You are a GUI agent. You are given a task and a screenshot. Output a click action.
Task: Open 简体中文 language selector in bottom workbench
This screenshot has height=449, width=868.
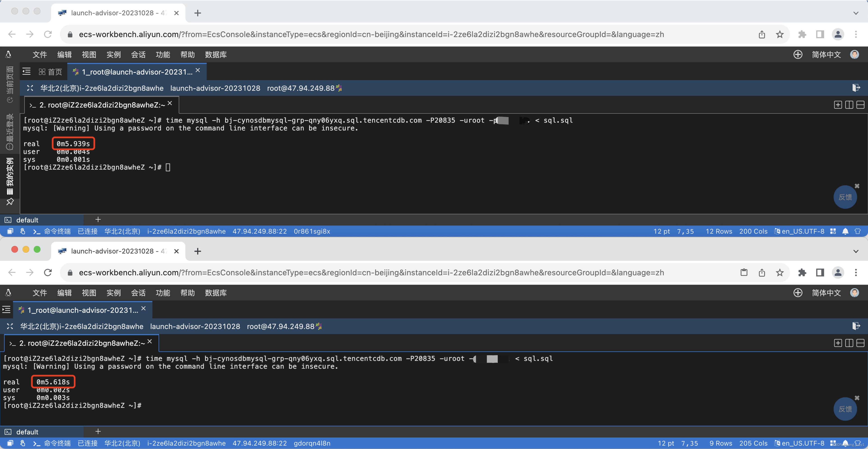(826, 293)
